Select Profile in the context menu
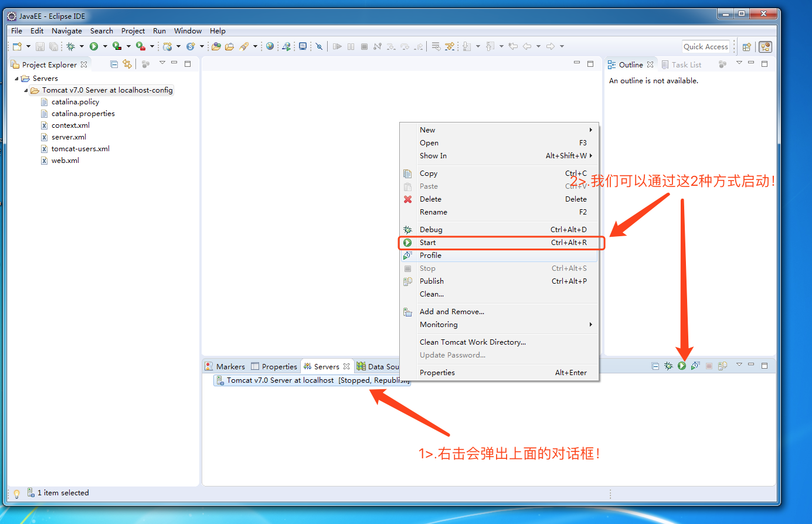The width and height of the screenshot is (812, 524). pos(499,256)
